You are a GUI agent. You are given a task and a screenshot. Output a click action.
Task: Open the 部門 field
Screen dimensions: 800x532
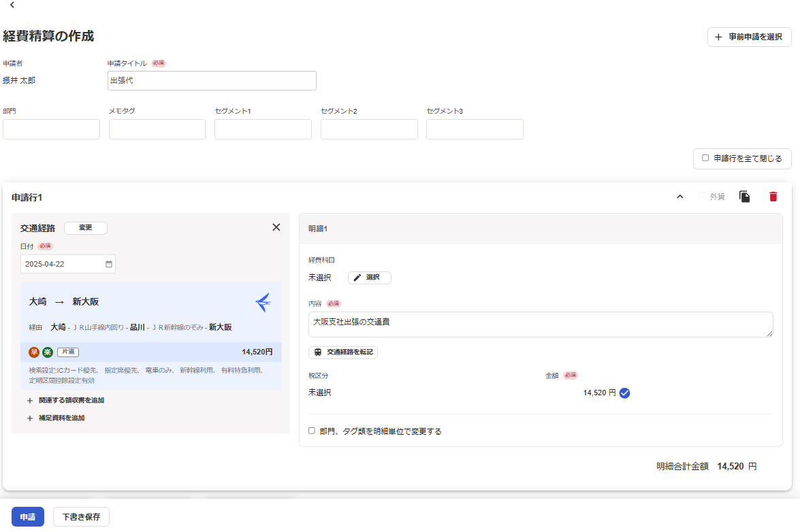tap(52, 129)
